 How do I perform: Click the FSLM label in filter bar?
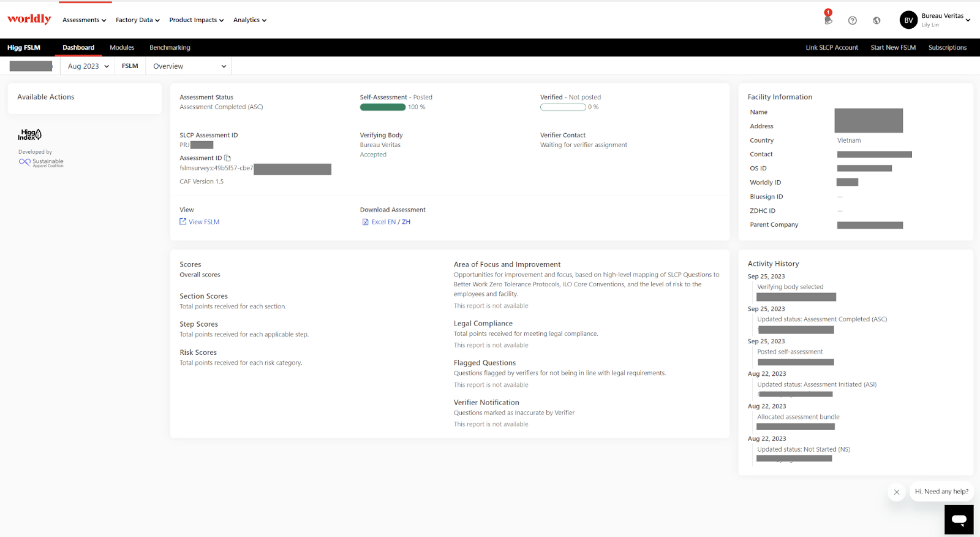tap(130, 66)
